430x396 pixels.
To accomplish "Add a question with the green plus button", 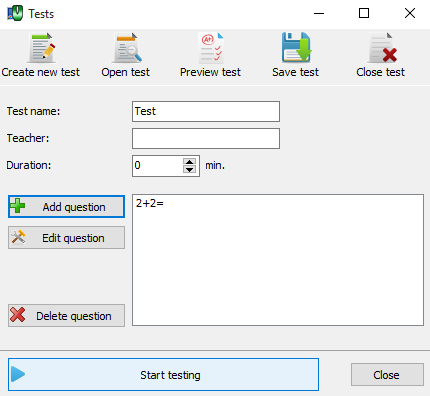I will pos(66,207).
